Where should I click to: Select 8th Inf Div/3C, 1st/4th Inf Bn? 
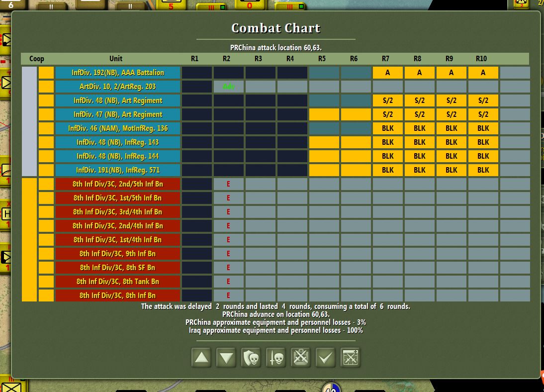pos(118,240)
